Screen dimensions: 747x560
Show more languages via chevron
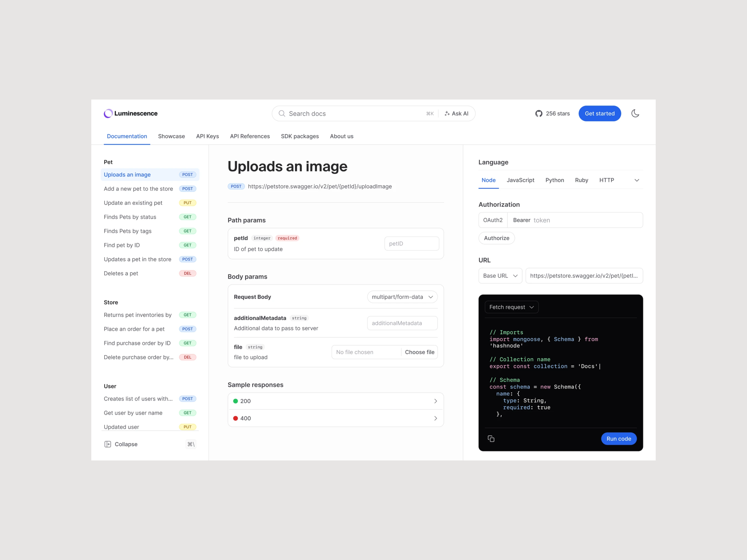point(637,180)
